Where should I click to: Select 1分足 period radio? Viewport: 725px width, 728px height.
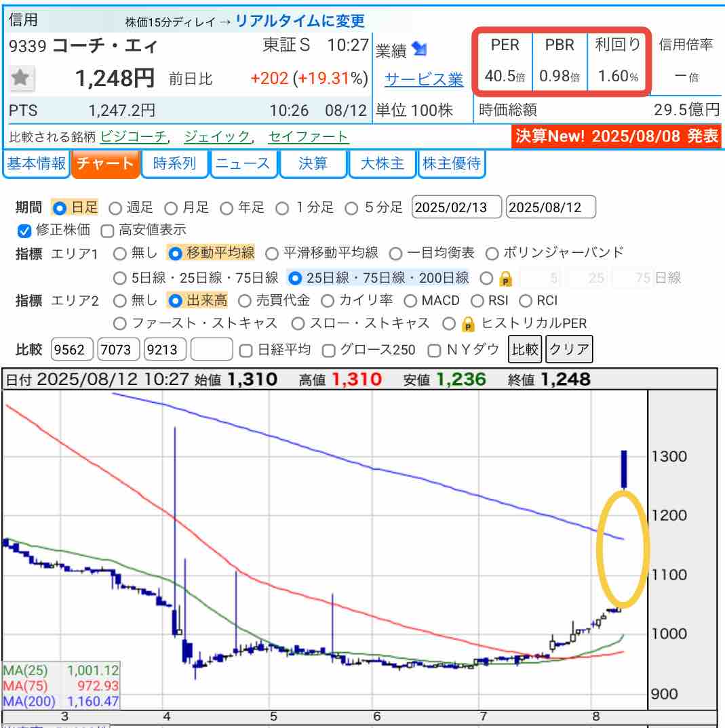(282, 209)
